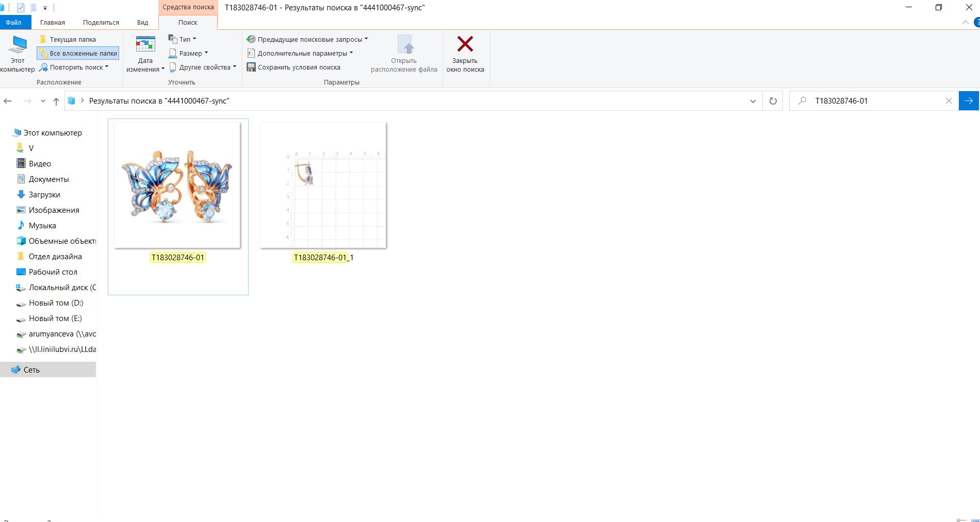Open Advanced options menu

point(301,53)
